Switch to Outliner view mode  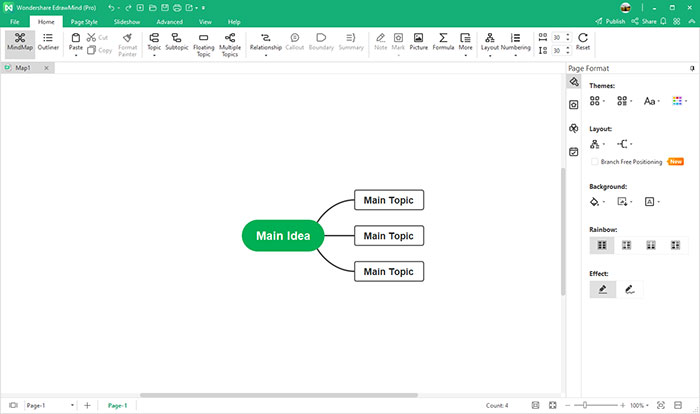48,41
